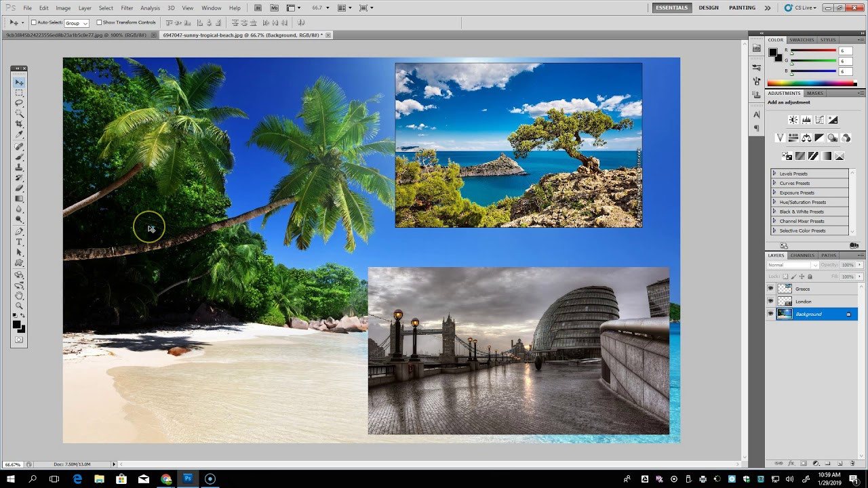Add an Exposure adjustment
Screen dimensions: 868x488
pos(833,120)
